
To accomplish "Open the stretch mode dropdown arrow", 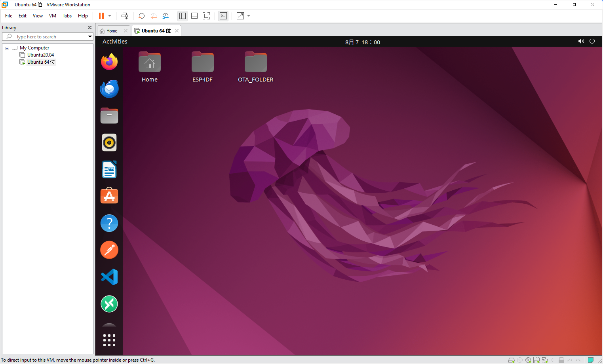I will (249, 16).
